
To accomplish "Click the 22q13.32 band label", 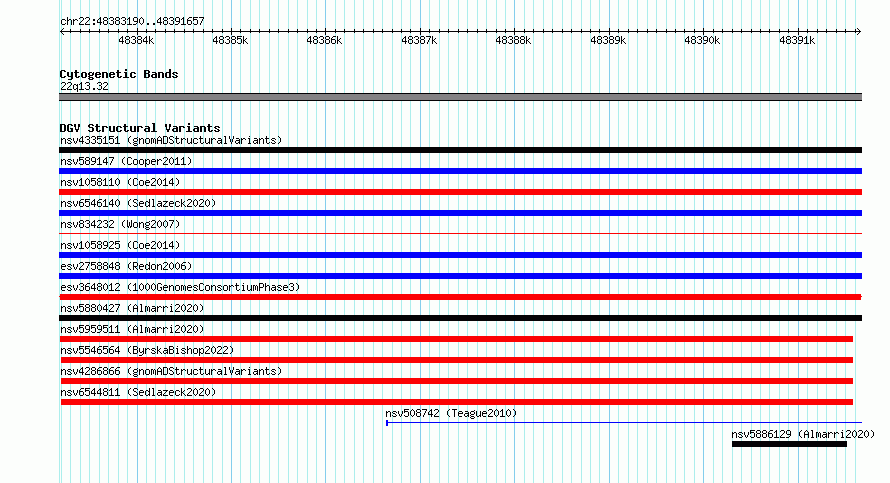I will coord(84,86).
